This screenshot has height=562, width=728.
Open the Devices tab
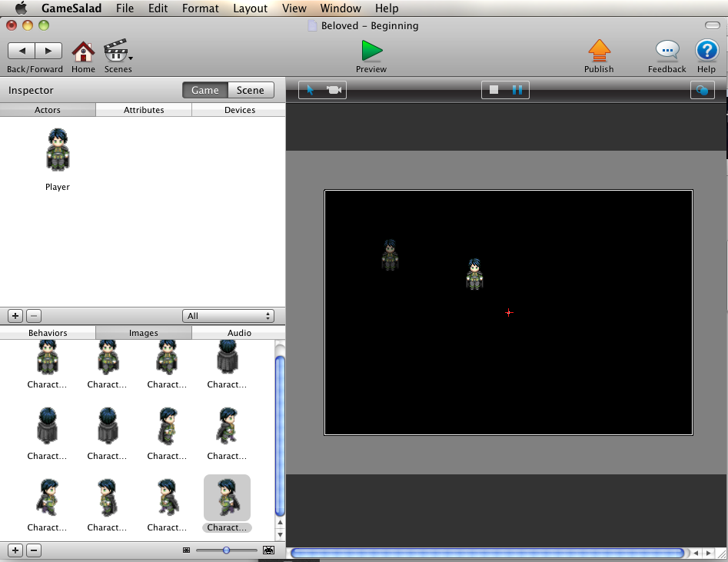(240, 110)
